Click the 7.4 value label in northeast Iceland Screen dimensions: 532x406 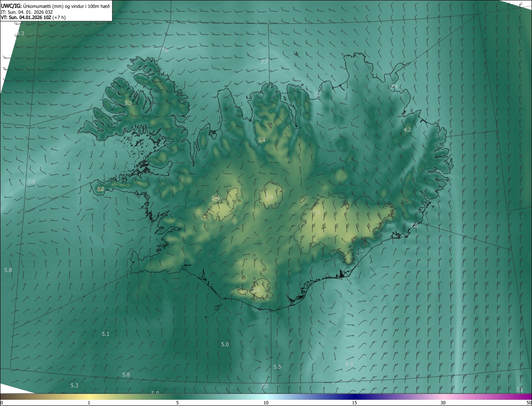point(394,86)
